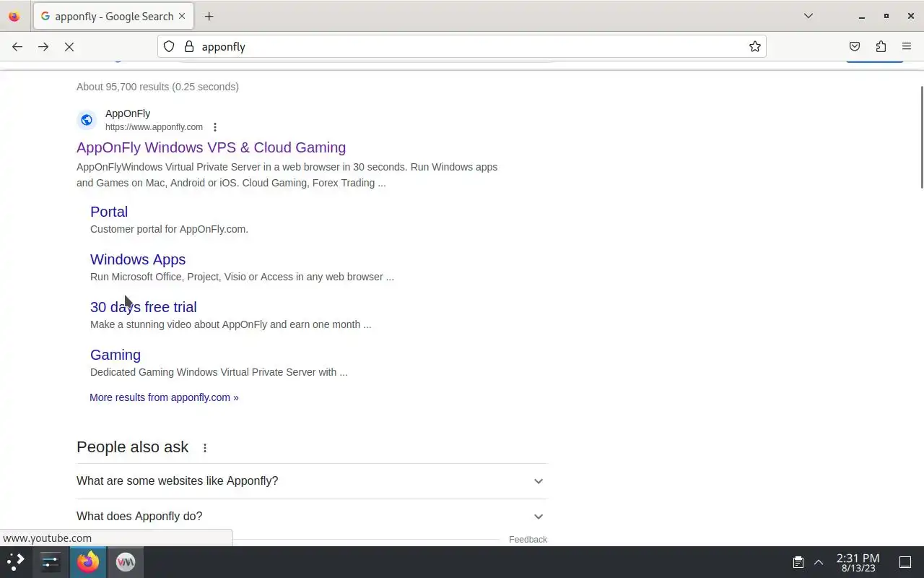Click the Firefox taskbar icon
Viewport: 924px width, 578px height.
point(88,562)
